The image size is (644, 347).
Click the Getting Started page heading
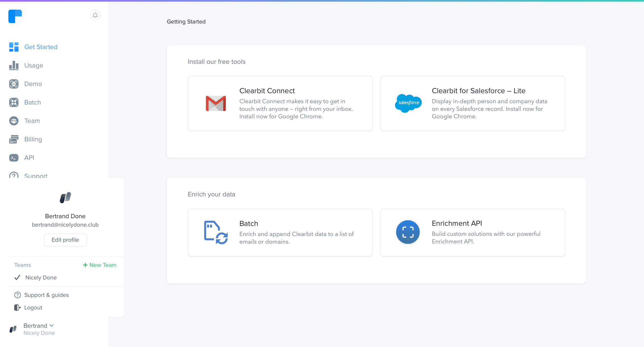(x=186, y=22)
